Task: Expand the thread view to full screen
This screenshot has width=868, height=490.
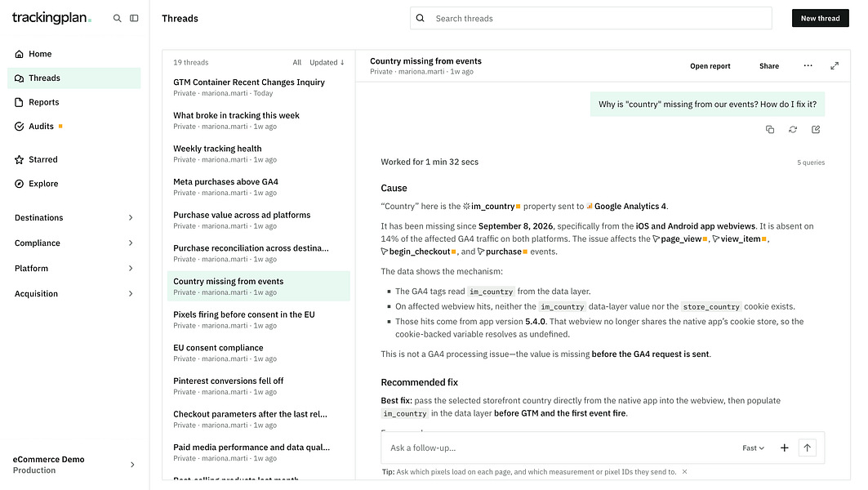Action: coord(835,66)
